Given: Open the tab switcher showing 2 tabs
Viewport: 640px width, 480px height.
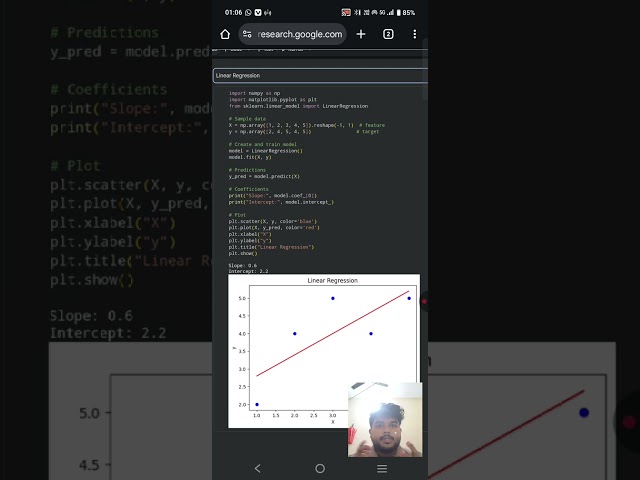Looking at the screenshot, I should coord(388,34).
